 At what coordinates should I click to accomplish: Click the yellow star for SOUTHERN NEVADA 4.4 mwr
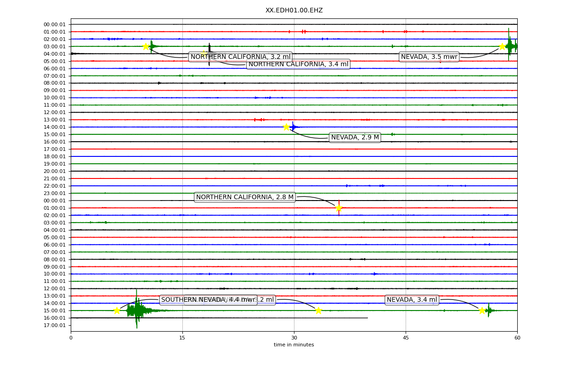click(x=117, y=310)
